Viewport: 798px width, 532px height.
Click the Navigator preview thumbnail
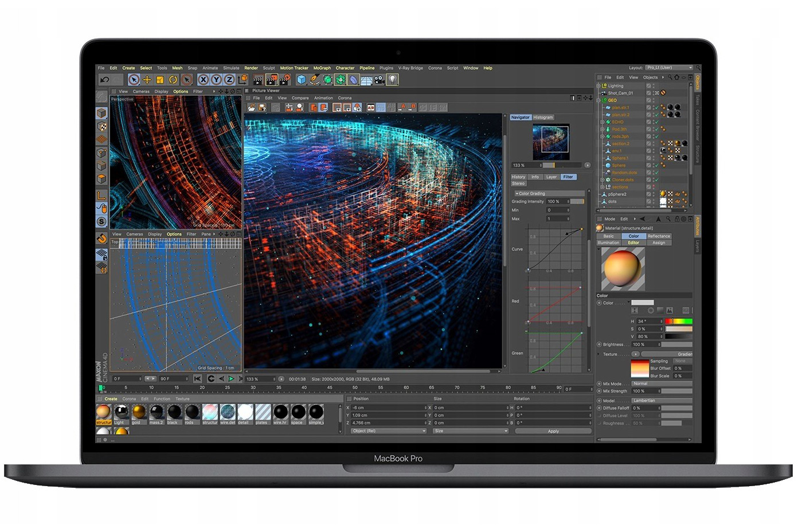click(550, 142)
